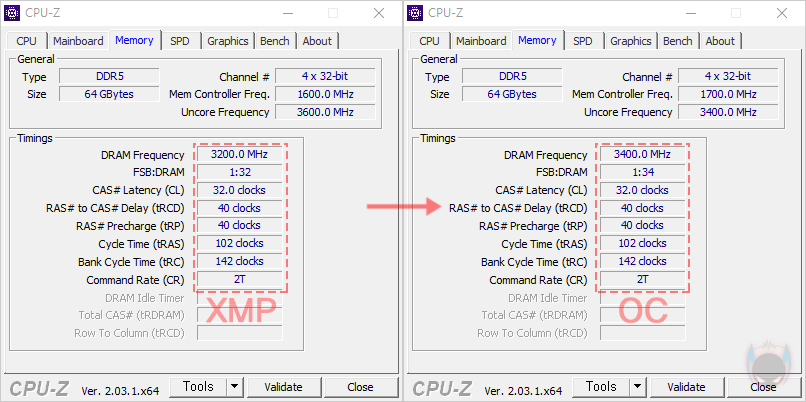Click the tRP 40 clocks value in the left window
The image size is (806, 402).
pos(240,226)
